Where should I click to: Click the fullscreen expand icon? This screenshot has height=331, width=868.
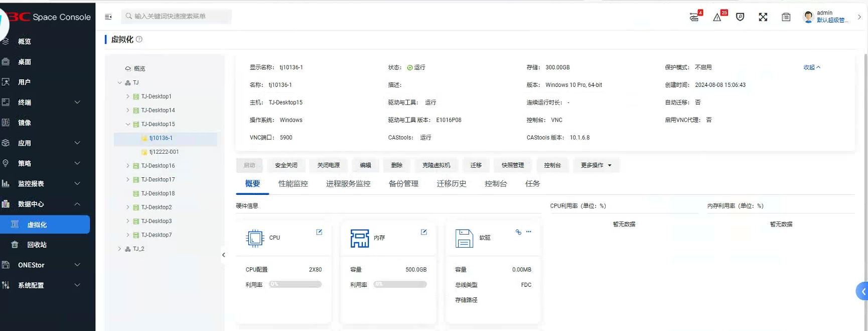tap(763, 17)
